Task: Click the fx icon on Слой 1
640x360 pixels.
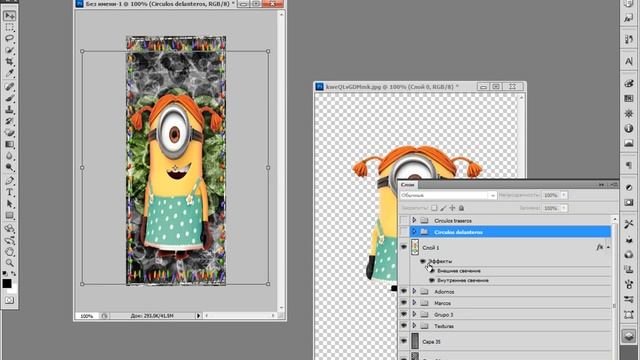Action: (x=600, y=247)
